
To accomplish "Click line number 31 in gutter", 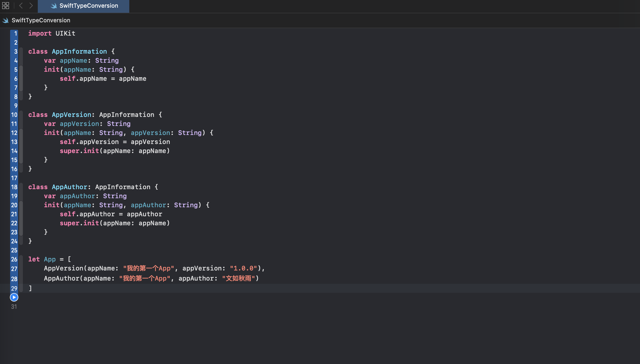I will pos(14,307).
